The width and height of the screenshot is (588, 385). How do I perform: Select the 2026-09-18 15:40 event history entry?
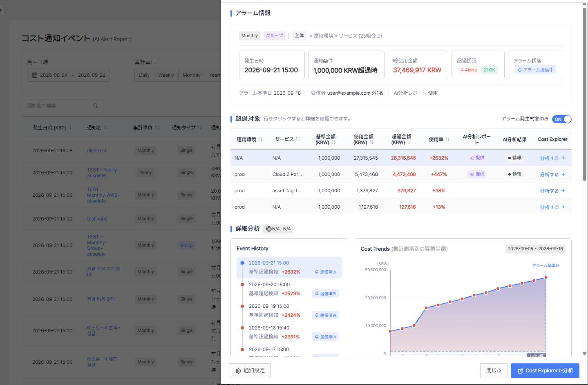click(x=289, y=332)
